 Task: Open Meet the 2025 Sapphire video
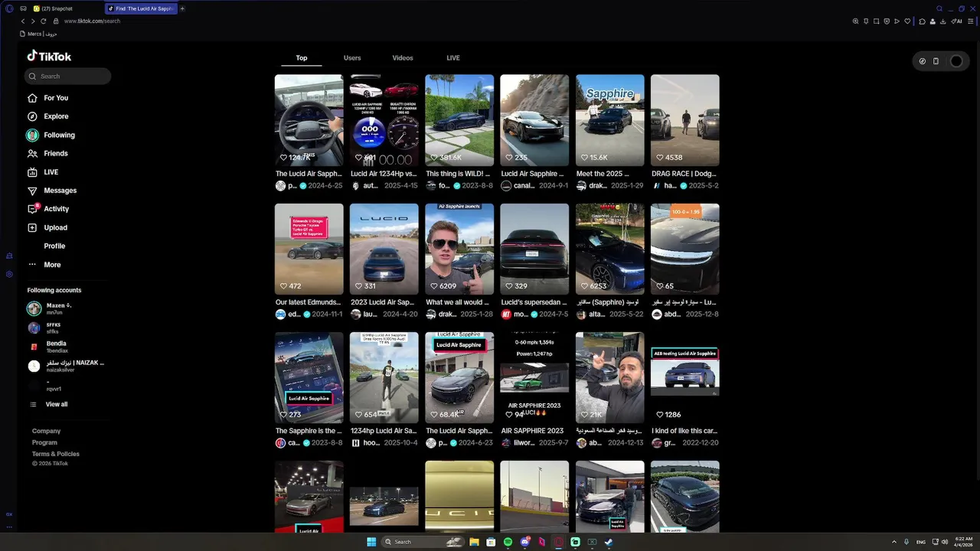[609, 120]
